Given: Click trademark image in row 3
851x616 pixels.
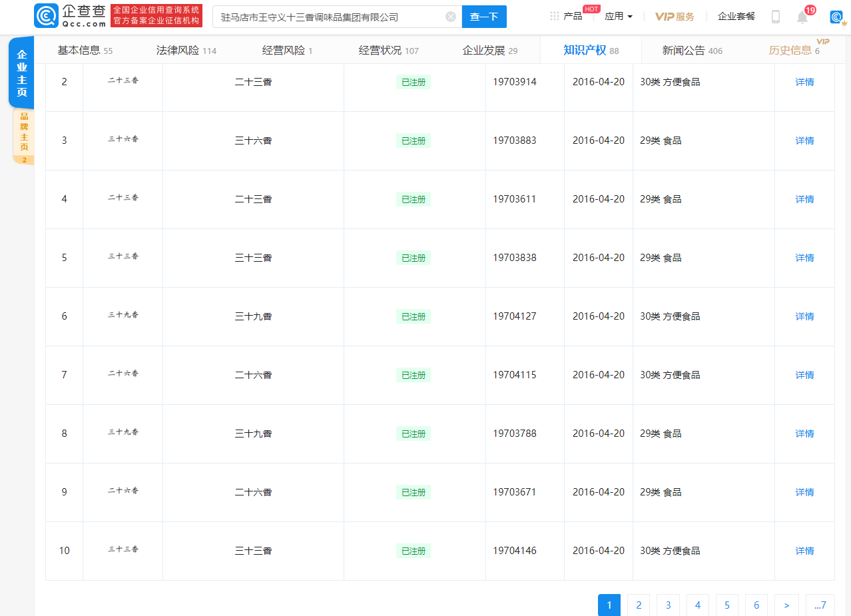Looking at the screenshot, I should 123,139.
